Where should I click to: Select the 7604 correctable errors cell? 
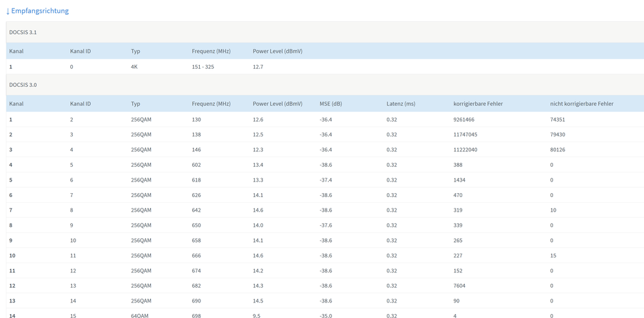(460, 286)
